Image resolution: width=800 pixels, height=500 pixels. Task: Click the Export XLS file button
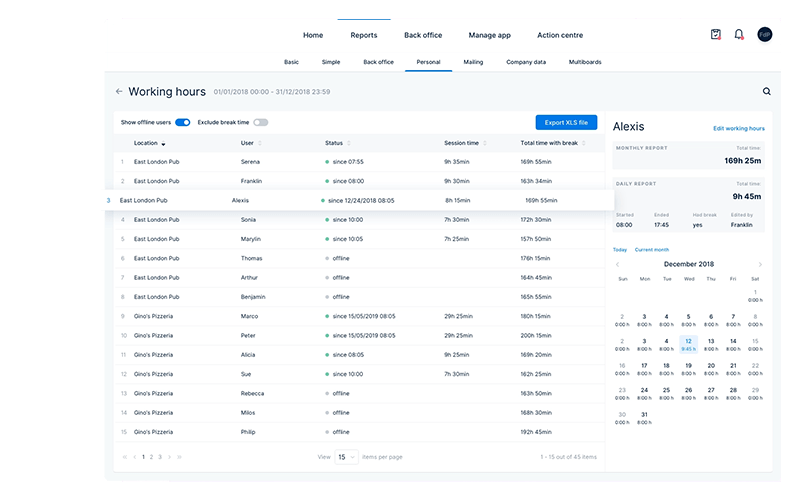tap(566, 122)
